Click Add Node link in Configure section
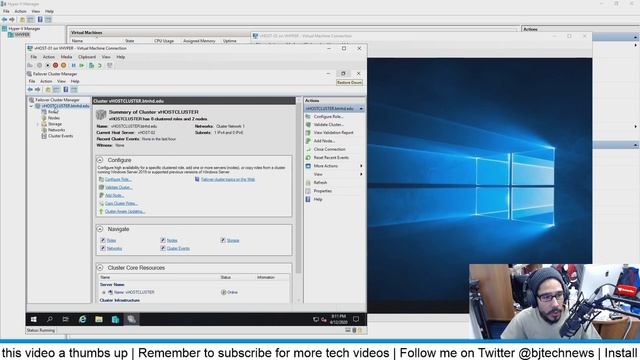This screenshot has height=360, width=640. [115, 196]
